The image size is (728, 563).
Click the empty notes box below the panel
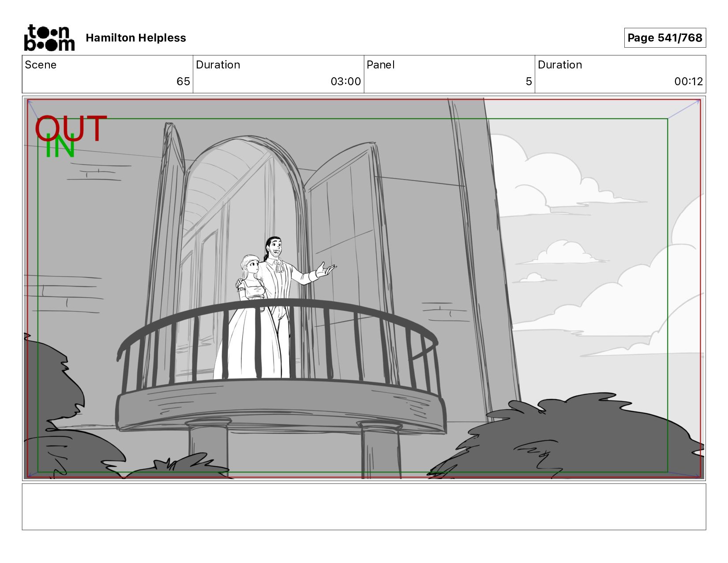[364, 506]
